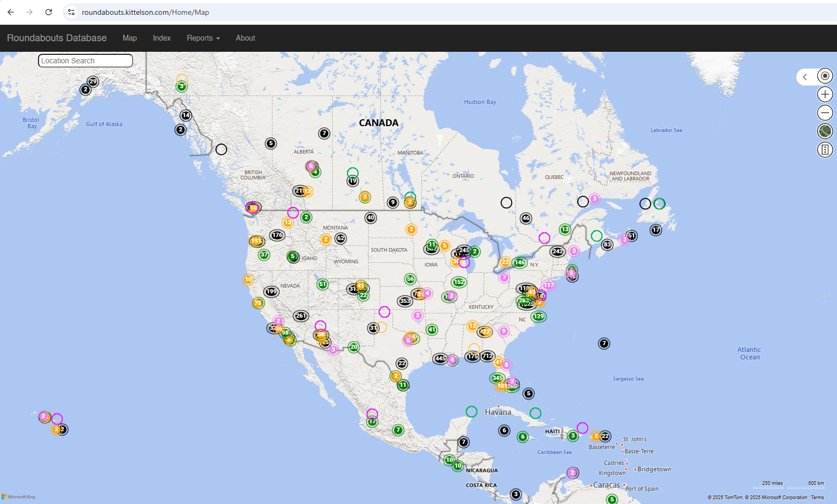Click the Roundabouts Database title link

[x=57, y=38]
